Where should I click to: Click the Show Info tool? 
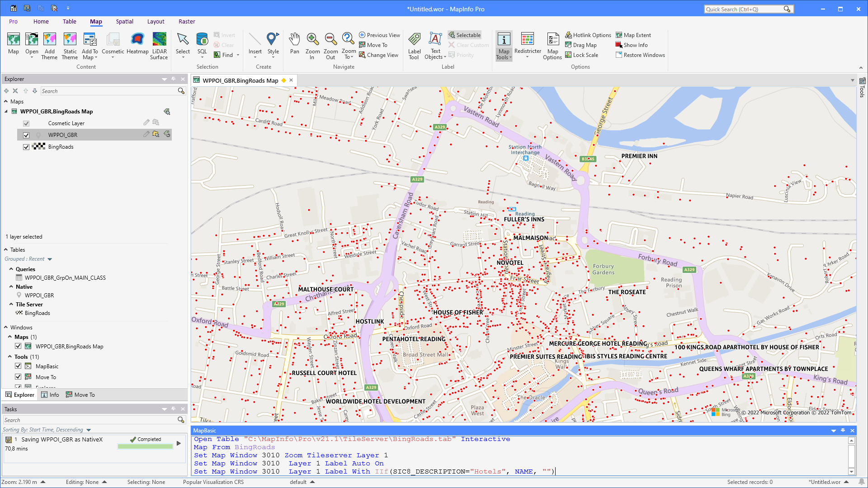click(x=632, y=45)
